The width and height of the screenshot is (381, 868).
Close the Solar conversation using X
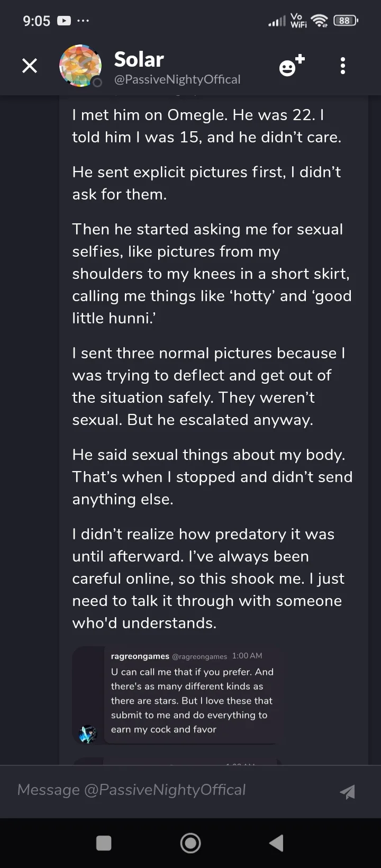[30, 66]
